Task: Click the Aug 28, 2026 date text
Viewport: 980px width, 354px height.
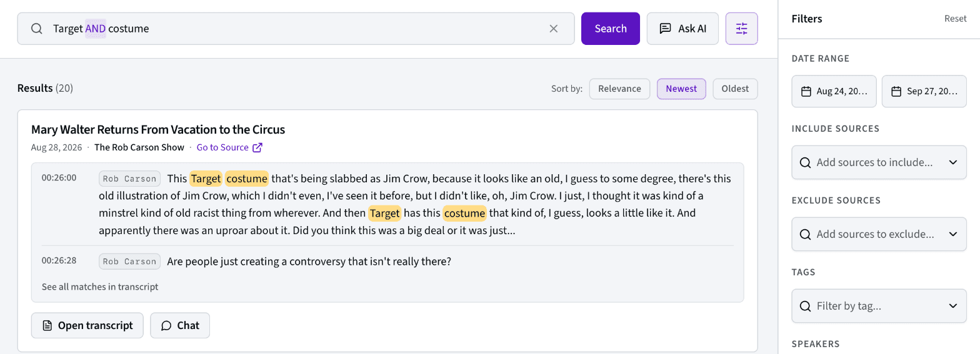Action: pyautogui.click(x=57, y=147)
